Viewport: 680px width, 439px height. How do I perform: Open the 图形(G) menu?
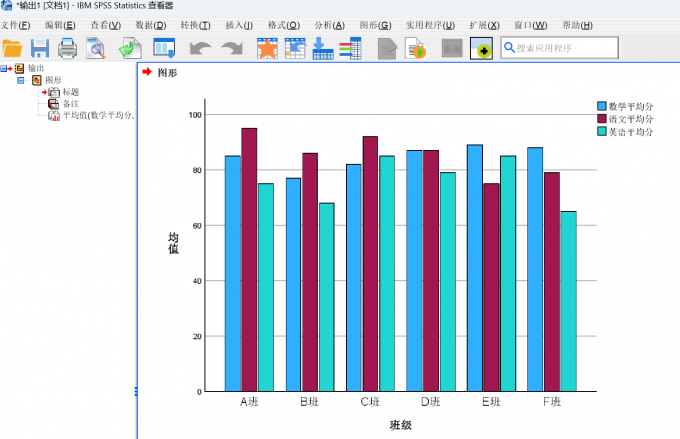(376, 25)
